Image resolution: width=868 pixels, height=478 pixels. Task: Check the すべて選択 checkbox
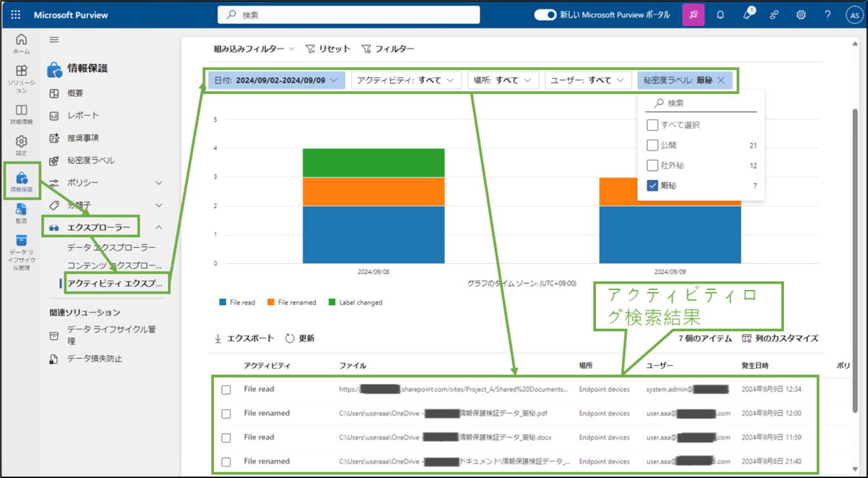pos(652,125)
